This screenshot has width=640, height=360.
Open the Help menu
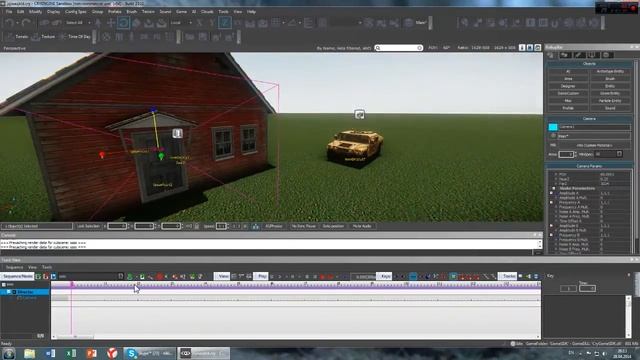tap(251, 12)
